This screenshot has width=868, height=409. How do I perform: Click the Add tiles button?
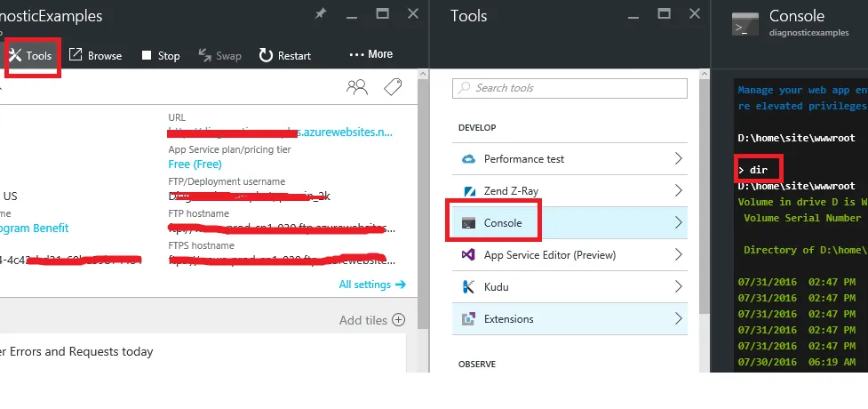pyautogui.click(x=372, y=320)
